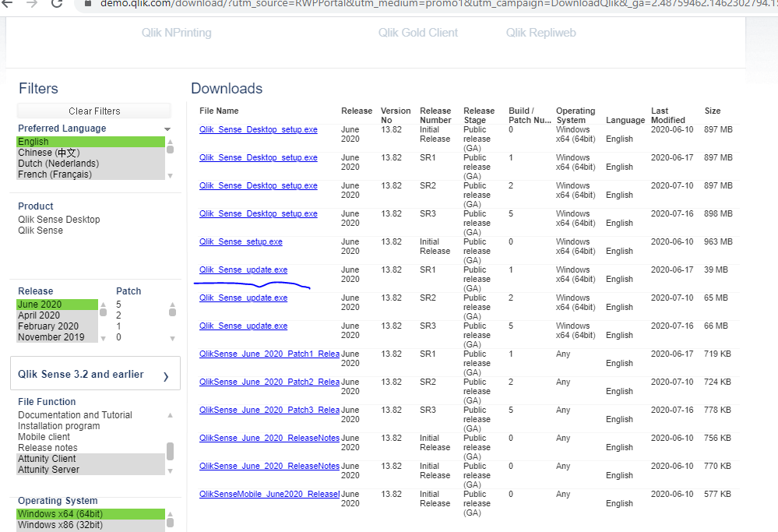Select November 2019 release filter
Viewport: 778px width, 532px height.
58,337
